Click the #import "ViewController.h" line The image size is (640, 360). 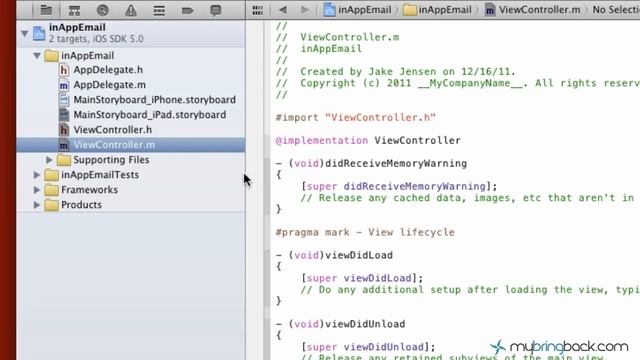pos(356,118)
